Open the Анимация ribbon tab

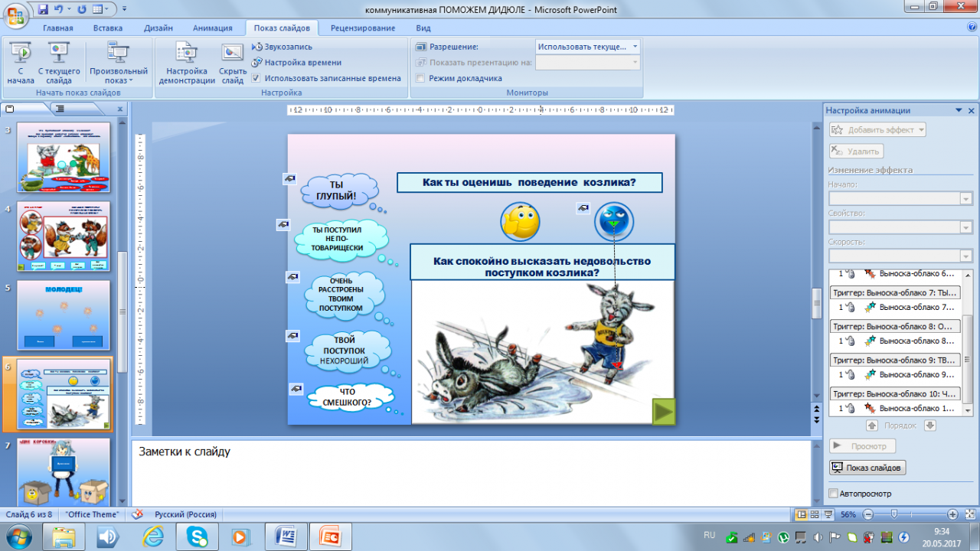click(213, 28)
